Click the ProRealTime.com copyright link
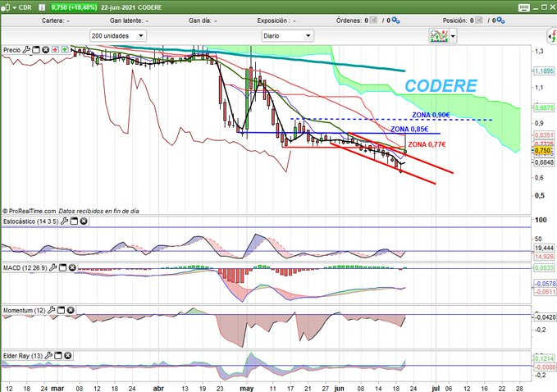Screen dimensions: 557x392 pyautogui.click(x=30, y=211)
